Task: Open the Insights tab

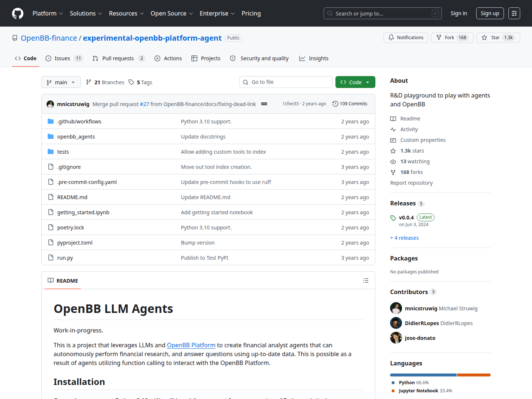Action: 314,58
